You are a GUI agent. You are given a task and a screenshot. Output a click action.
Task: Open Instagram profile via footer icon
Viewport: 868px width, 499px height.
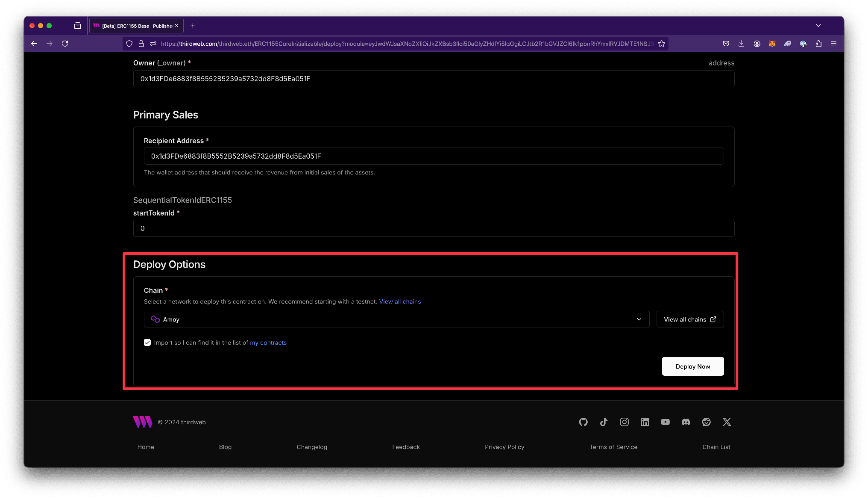point(624,422)
